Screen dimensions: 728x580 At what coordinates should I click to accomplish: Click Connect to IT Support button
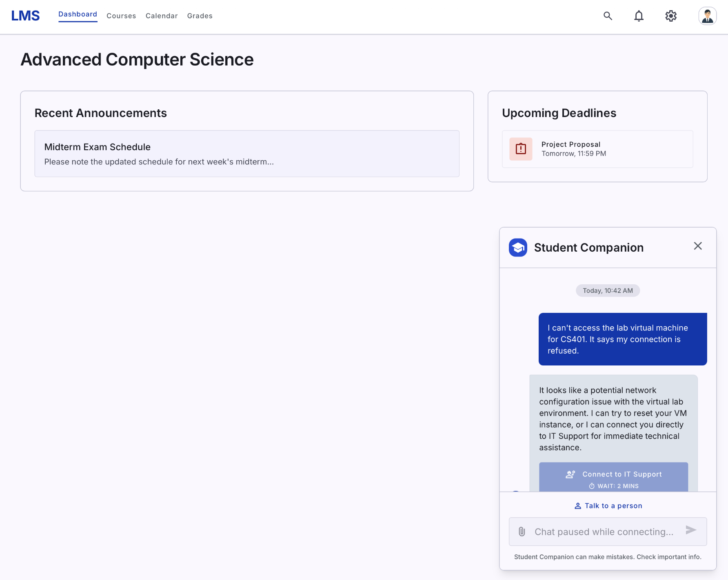point(613,477)
